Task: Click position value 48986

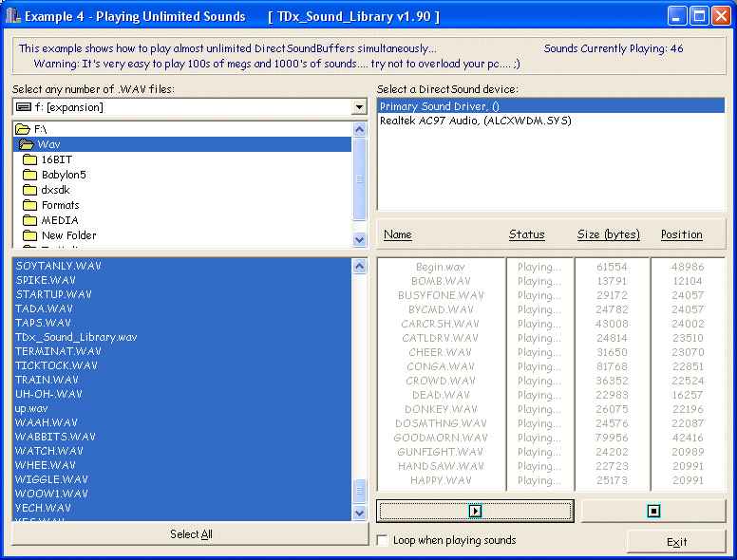Action: click(x=688, y=267)
